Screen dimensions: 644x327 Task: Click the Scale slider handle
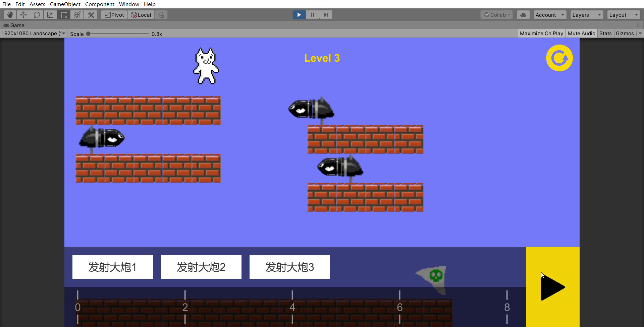tap(88, 34)
